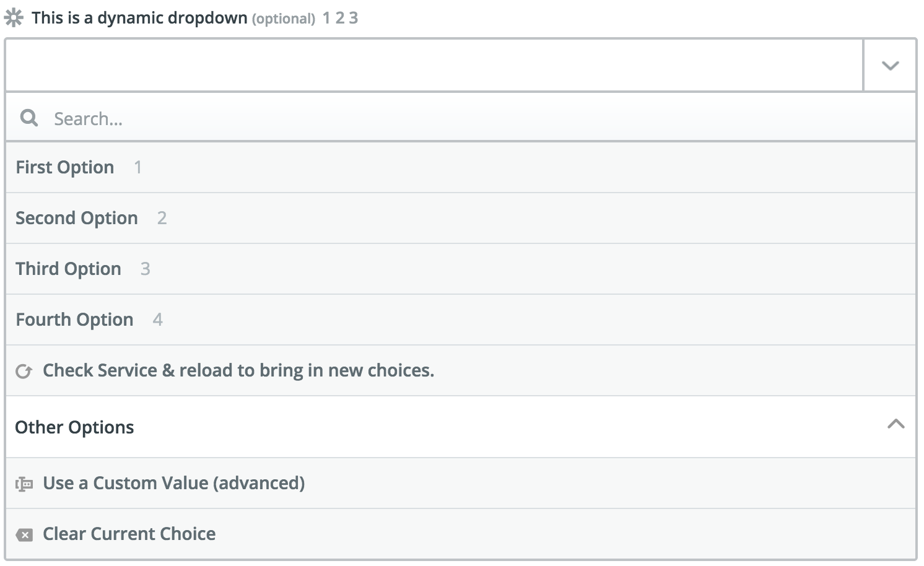Screen dimensions: 924x566
Task: Choose Second Option in the dropdown
Action: (461, 218)
